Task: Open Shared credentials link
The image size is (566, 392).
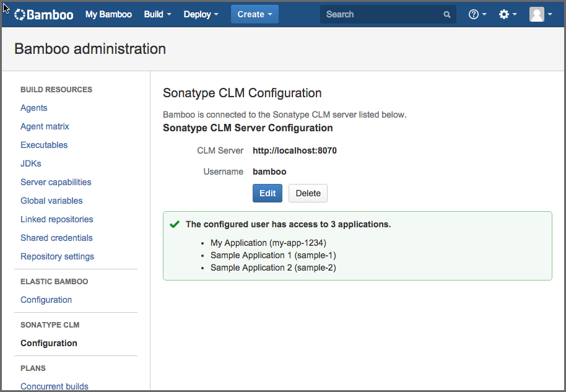Action: coord(57,238)
